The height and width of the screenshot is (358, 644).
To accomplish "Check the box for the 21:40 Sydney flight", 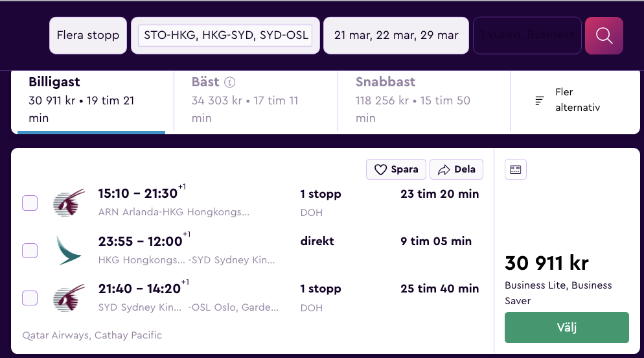I will 30,298.
